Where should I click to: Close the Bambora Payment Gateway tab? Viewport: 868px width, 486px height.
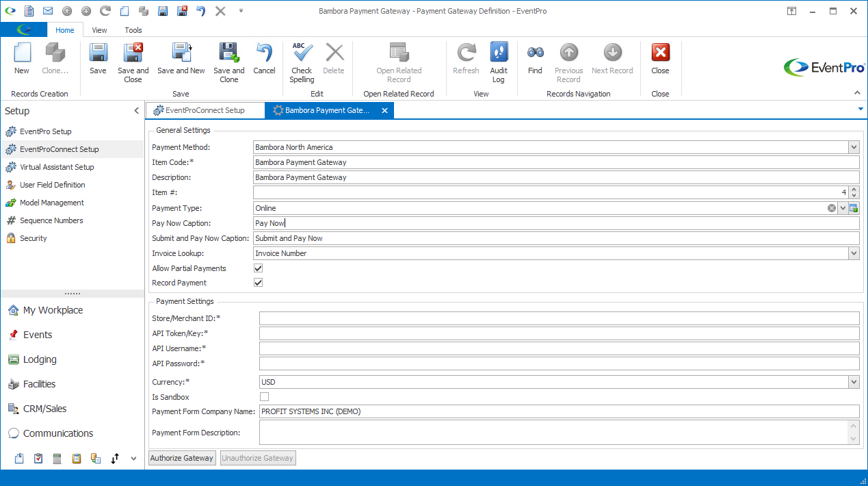(384, 110)
